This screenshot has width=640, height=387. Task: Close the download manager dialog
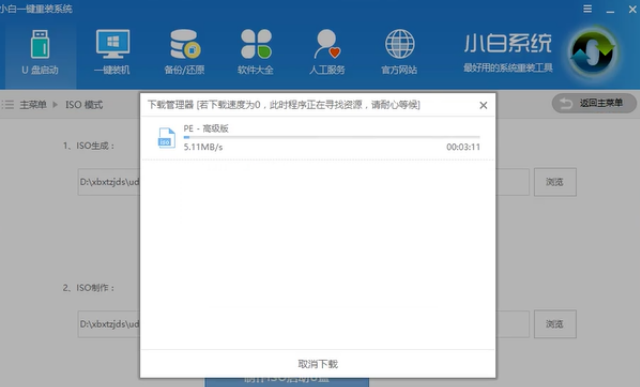483,105
